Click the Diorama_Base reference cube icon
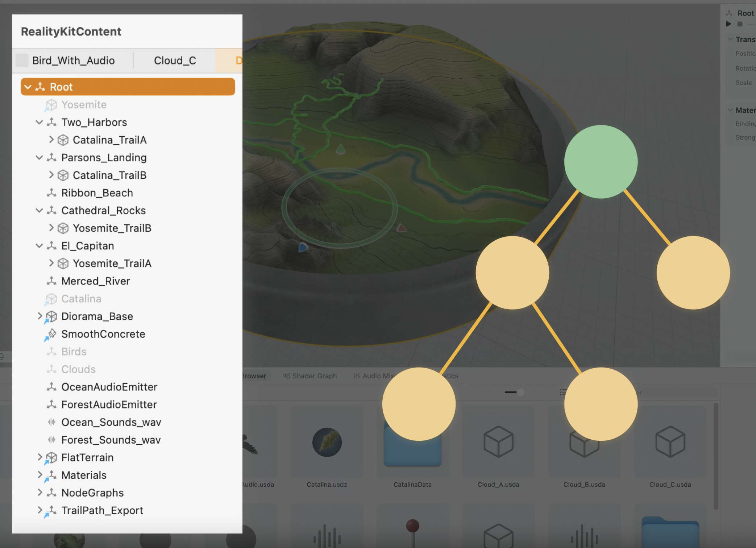 [51, 316]
